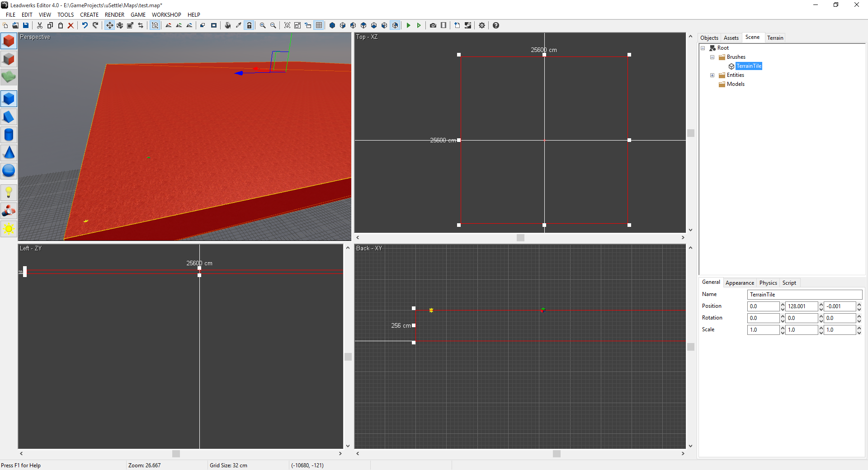Image resolution: width=868 pixels, height=470 pixels.
Task: Click the grab hand tool icon
Action: [228, 25]
